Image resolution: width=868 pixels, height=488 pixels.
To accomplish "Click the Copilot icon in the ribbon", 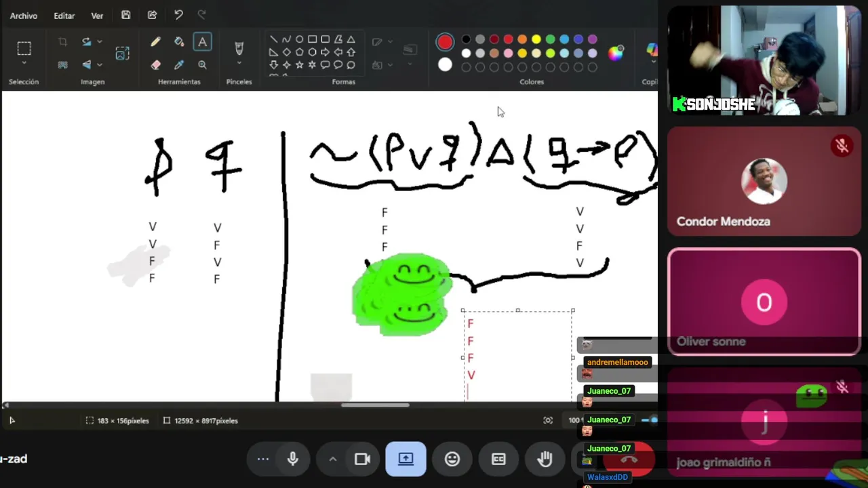I will click(652, 51).
